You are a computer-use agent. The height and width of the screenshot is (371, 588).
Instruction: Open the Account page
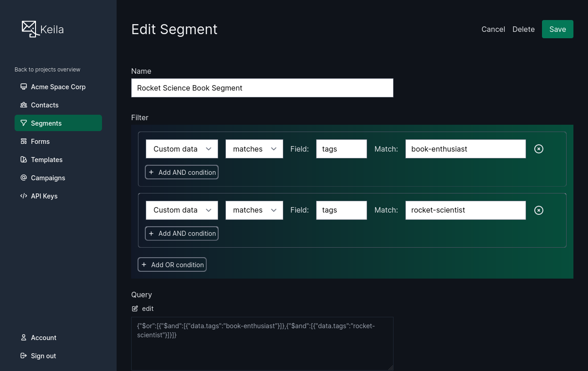(43, 337)
